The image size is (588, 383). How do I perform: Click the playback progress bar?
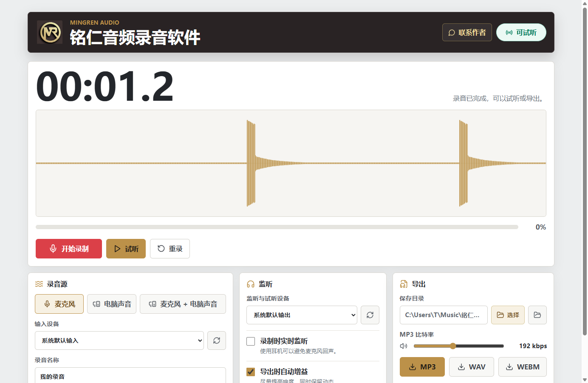pos(277,227)
